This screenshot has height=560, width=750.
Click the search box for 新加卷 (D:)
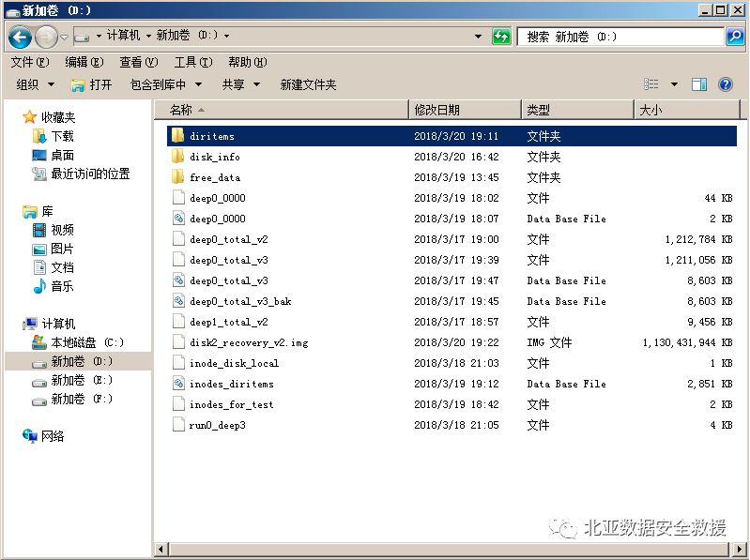pyautogui.click(x=620, y=37)
